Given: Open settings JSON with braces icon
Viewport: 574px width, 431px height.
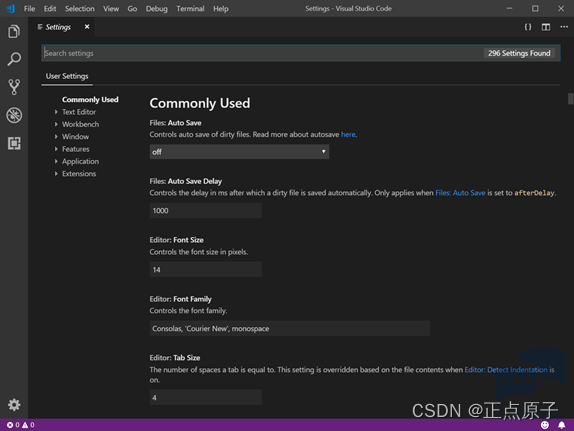Looking at the screenshot, I should coord(528,27).
